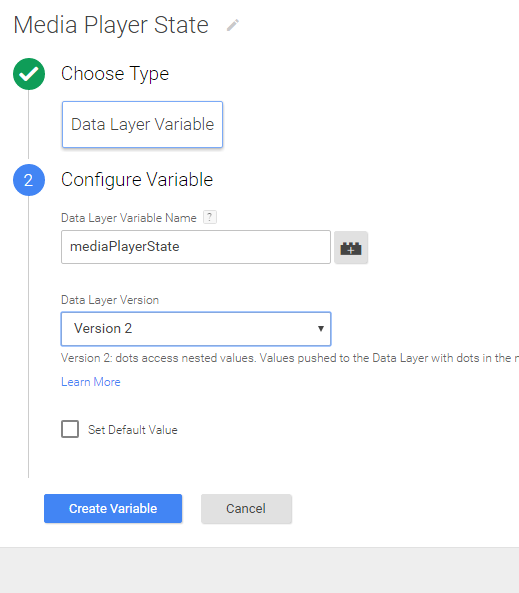The image size is (519, 593).
Task: Click the Data Layer Variable Name label
Action: [x=129, y=218]
